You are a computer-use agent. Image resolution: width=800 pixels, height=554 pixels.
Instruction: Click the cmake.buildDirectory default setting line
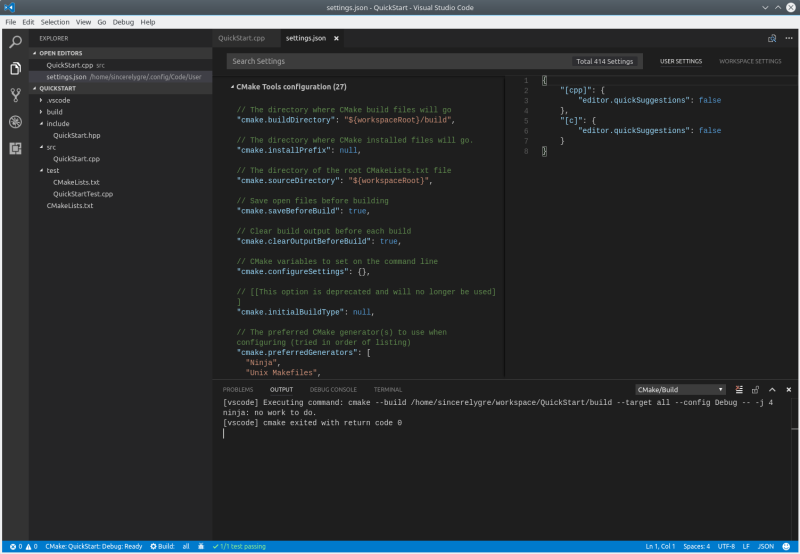click(345, 120)
